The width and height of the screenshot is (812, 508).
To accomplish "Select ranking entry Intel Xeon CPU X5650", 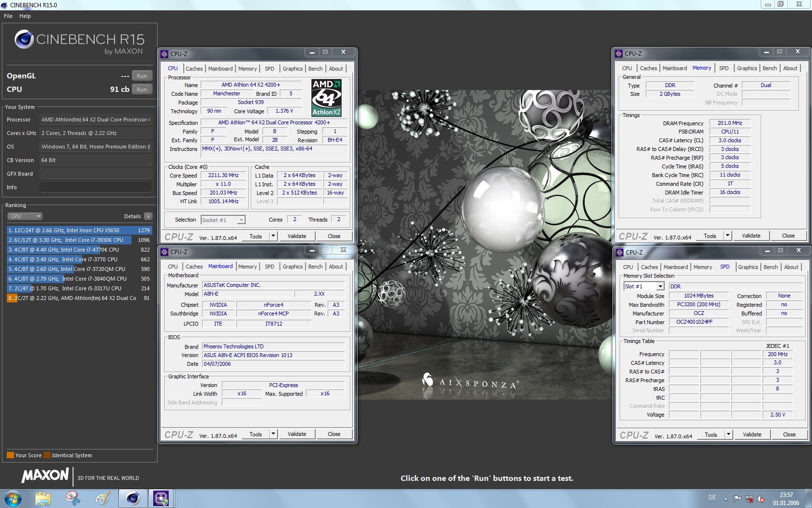I will pos(79,230).
